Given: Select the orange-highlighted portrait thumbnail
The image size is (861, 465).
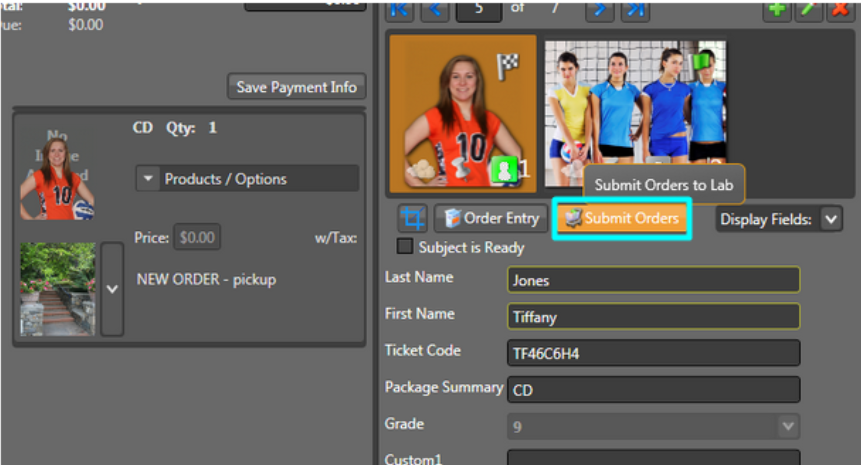Looking at the screenshot, I should [463, 114].
